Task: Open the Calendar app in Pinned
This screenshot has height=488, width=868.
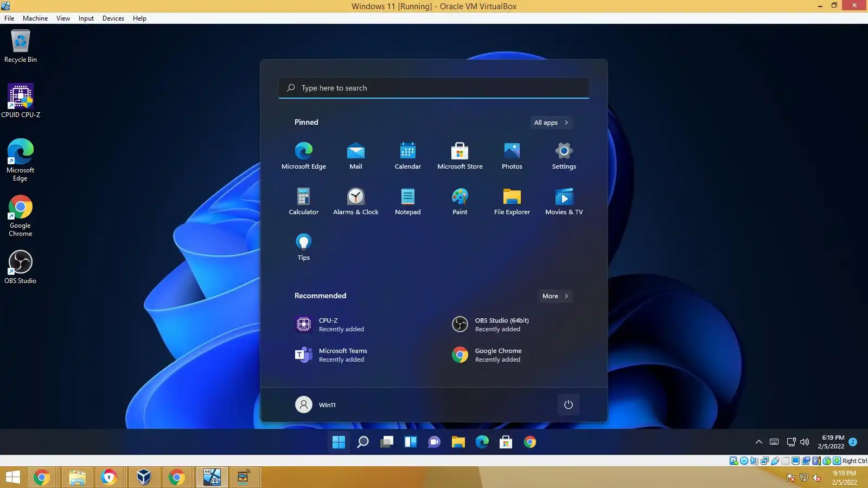Action: coord(408,156)
